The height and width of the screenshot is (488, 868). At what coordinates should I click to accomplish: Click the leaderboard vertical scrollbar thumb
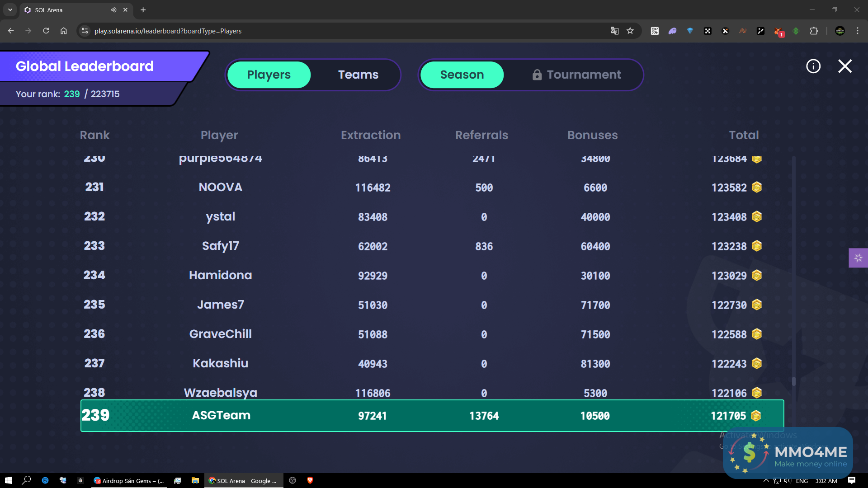pyautogui.click(x=793, y=381)
